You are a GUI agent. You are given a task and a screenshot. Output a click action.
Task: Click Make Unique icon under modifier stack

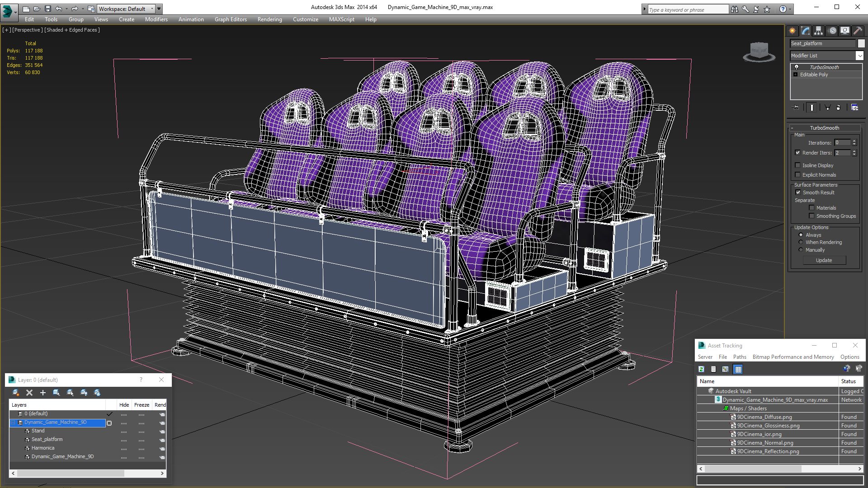pyautogui.click(x=827, y=108)
